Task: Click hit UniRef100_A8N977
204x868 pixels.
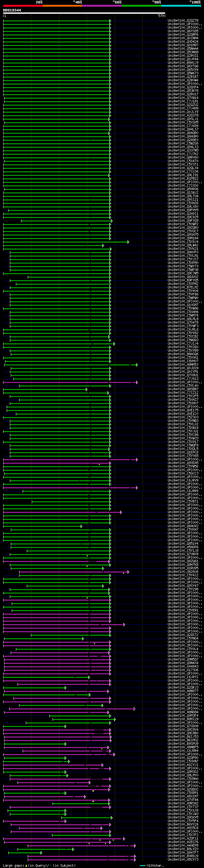Action: click(183, 691)
